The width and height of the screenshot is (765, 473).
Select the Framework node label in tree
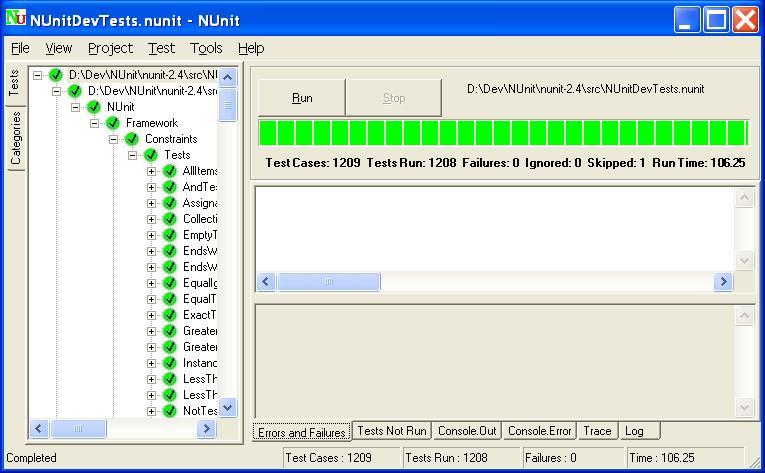(152, 123)
